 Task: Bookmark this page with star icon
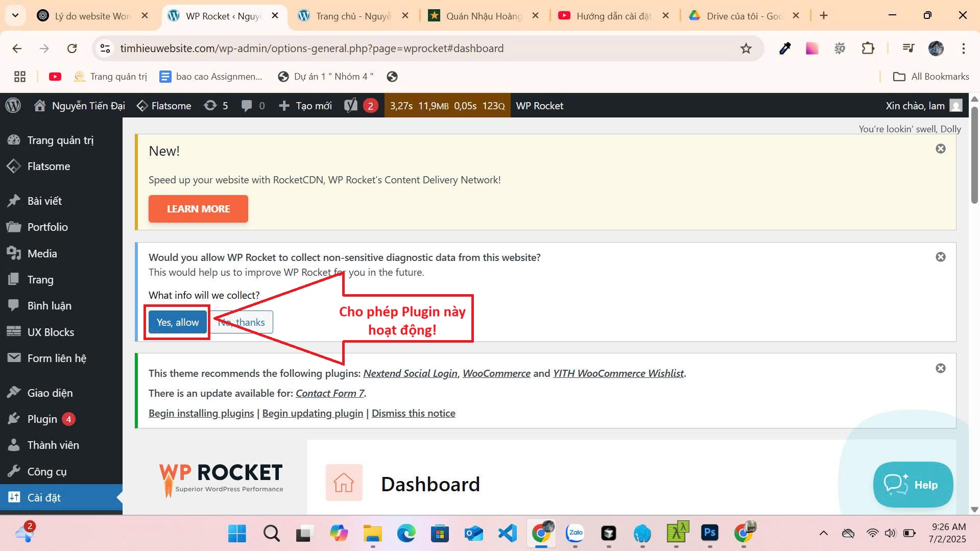(x=746, y=49)
